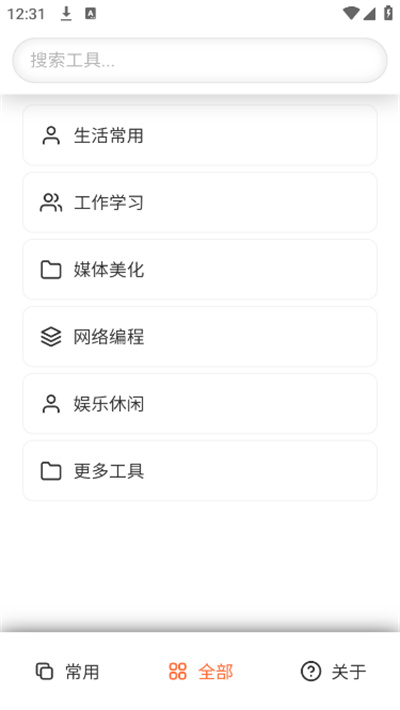400x710 pixels.
Task: Expand the 生活常用 category
Action: pyautogui.click(x=200, y=135)
